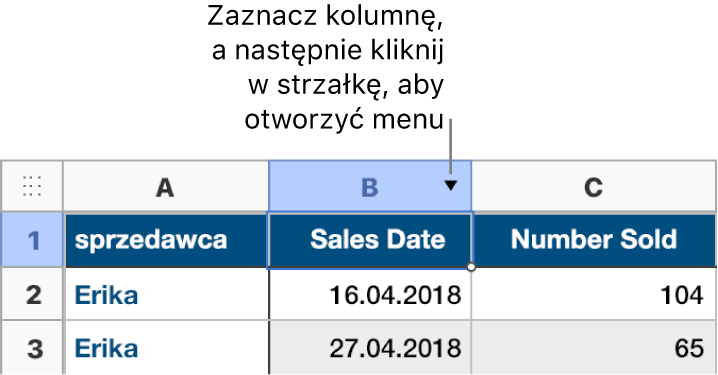Viewport: 718px width, 375px height.
Task: Select column C header
Action: [x=593, y=186]
